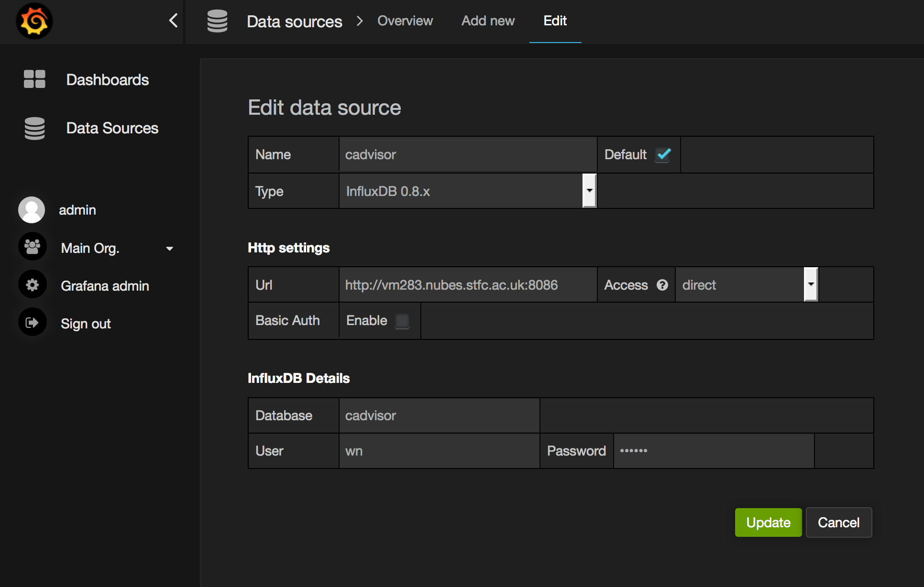Click the Url input field

[468, 284]
